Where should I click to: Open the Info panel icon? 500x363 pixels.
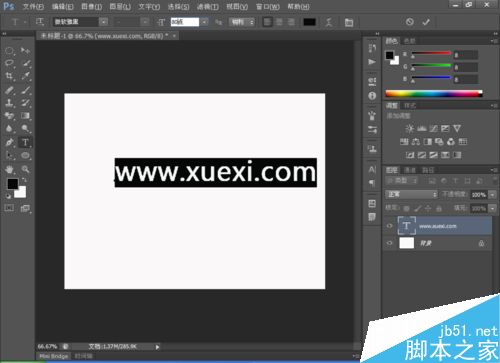click(x=372, y=96)
